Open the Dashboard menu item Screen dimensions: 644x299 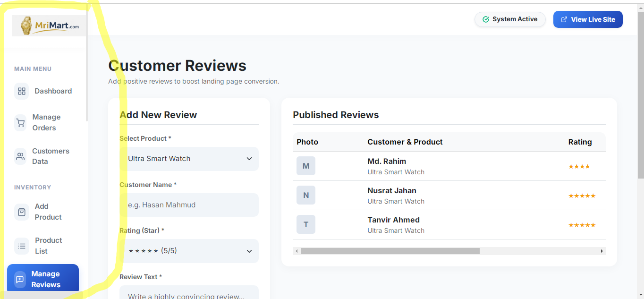[53, 91]
